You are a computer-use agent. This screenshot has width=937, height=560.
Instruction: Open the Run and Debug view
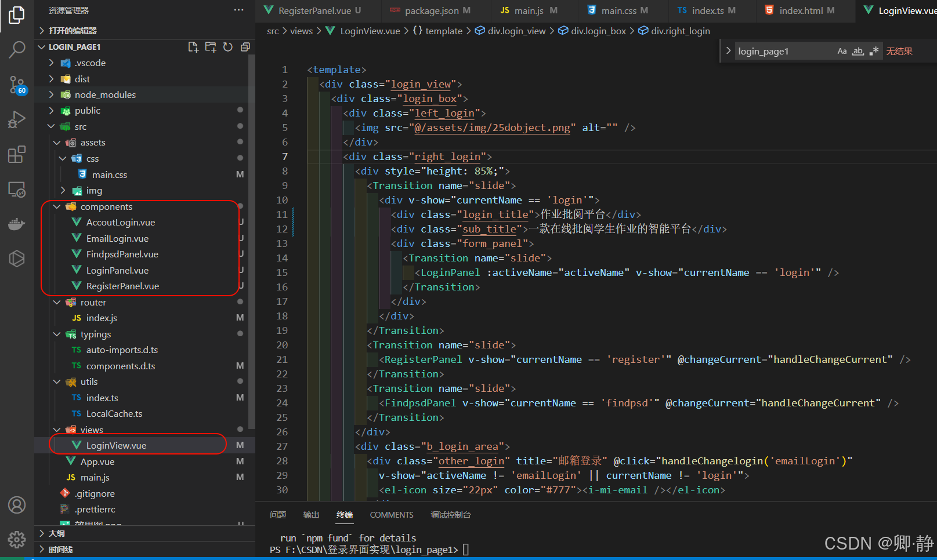coord(17,119)
